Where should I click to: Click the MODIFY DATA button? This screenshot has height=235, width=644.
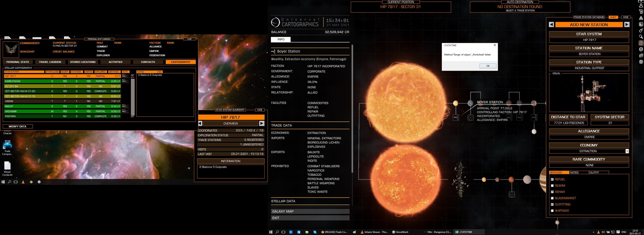tap(18, 126)
